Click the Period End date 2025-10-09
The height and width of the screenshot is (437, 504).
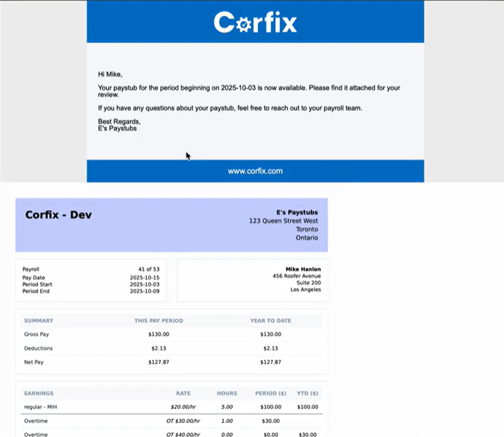(x=145, y=291)
